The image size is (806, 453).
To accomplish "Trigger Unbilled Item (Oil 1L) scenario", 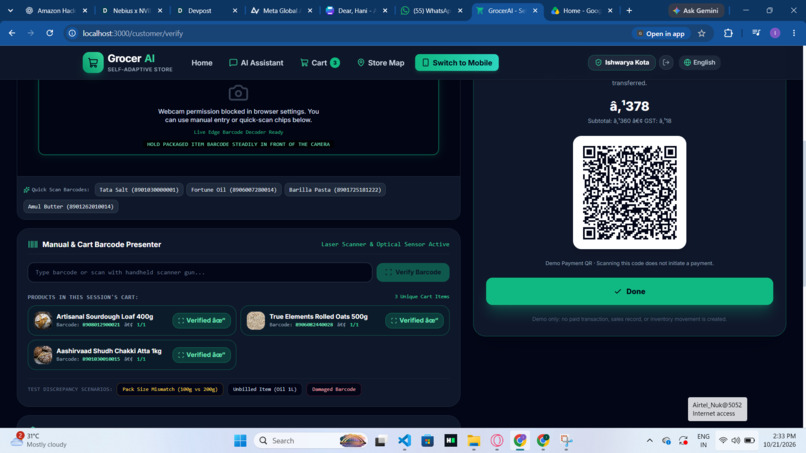I will pyautogui.click(x=264, y=389).
